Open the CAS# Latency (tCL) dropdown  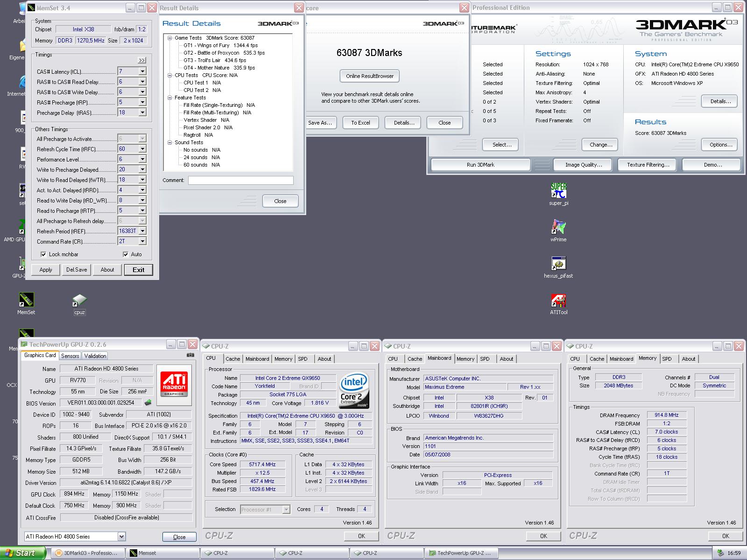142,71
